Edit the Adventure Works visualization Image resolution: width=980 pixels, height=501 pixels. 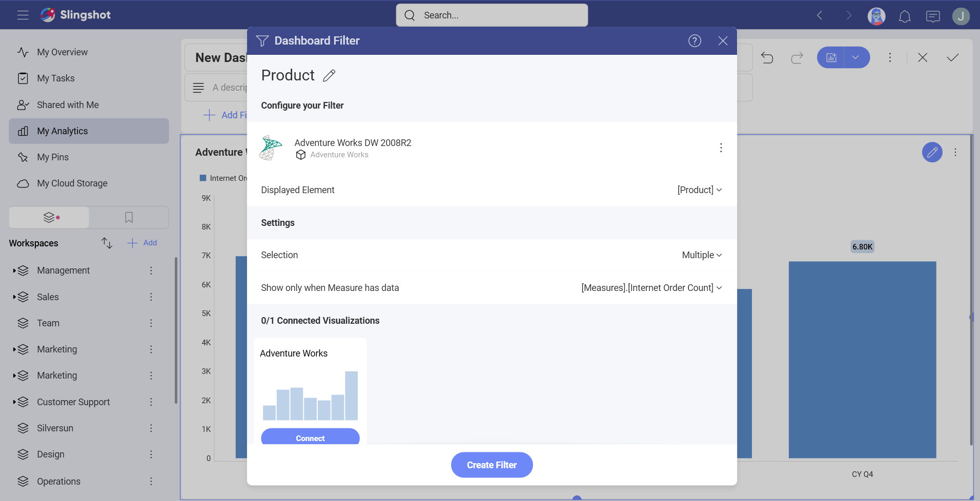(x=932, y=152)
